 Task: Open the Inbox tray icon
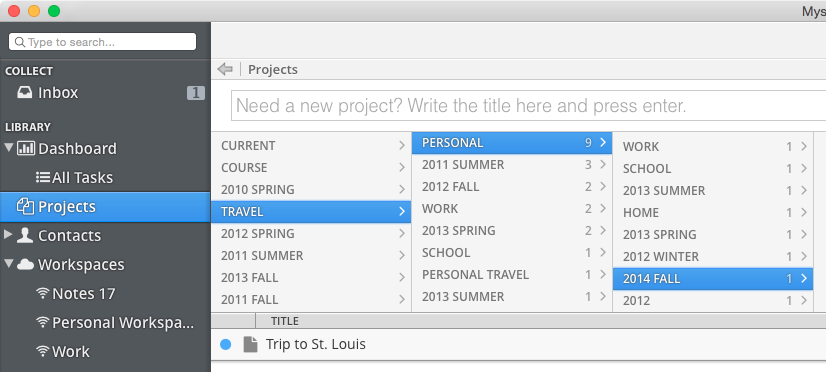[24, 93]
